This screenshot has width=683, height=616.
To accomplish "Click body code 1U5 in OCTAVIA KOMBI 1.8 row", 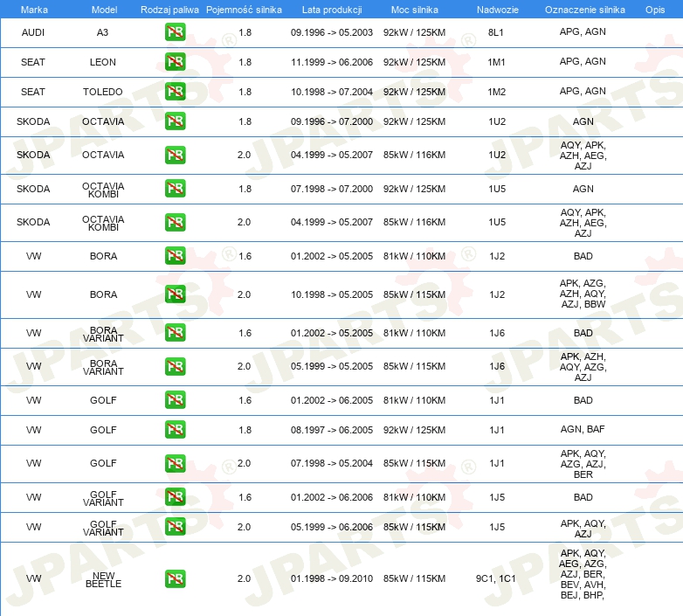I will click(497, 189).
